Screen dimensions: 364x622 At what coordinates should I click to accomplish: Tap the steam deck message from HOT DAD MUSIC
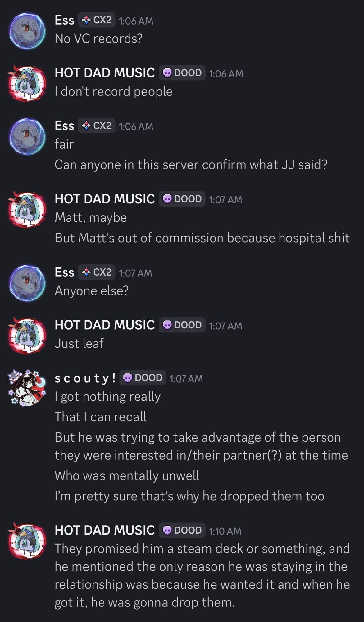pyautogui.click(x=202, y=575)
